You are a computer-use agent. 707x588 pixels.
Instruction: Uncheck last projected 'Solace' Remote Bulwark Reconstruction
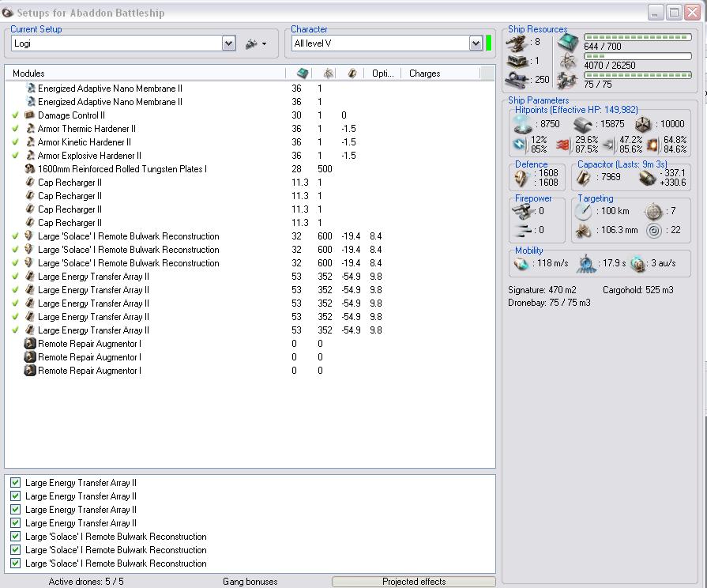tap(15, 563)
